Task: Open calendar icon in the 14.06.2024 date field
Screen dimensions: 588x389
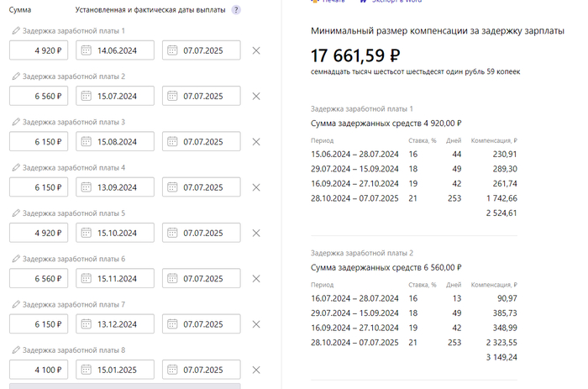Action: click(x=86, y=50)
